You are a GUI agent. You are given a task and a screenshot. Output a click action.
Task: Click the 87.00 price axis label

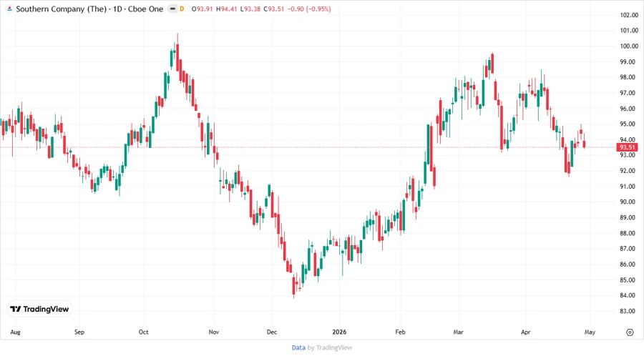[x=629, y=249]
